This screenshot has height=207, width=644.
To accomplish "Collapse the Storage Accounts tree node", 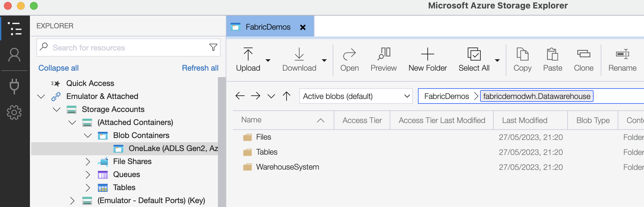I will 57,109.
